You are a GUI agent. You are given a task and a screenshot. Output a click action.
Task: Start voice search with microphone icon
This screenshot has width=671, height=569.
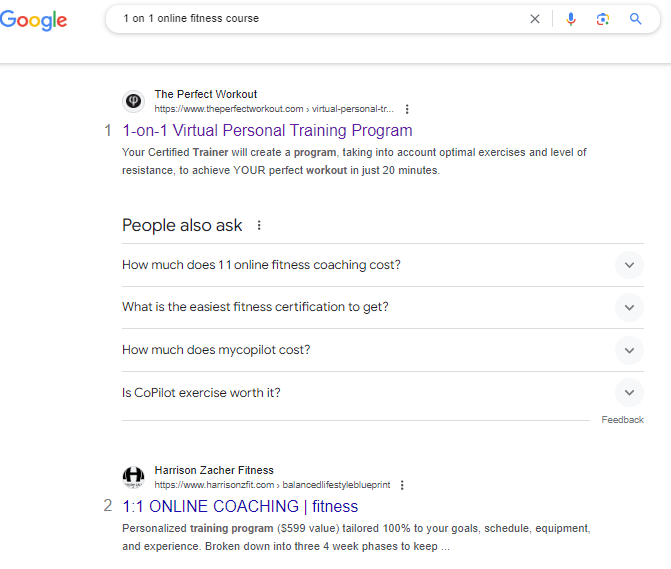point(570,19)
